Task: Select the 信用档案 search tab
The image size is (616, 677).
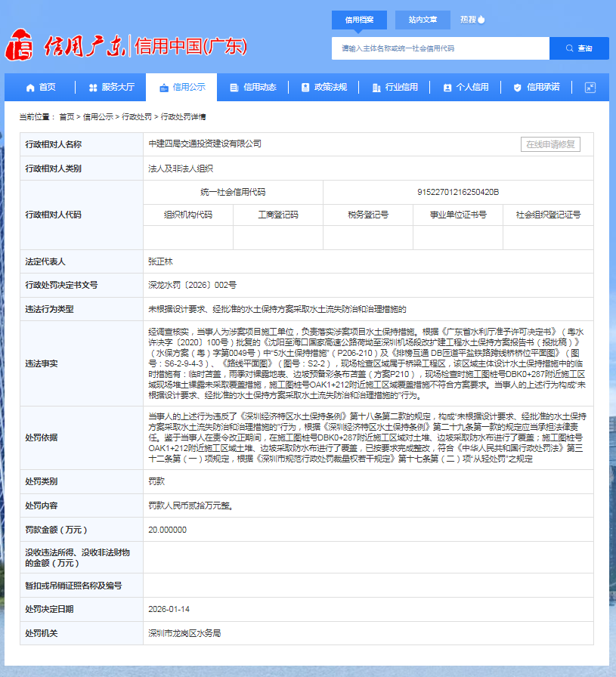Action: [361, 20]
